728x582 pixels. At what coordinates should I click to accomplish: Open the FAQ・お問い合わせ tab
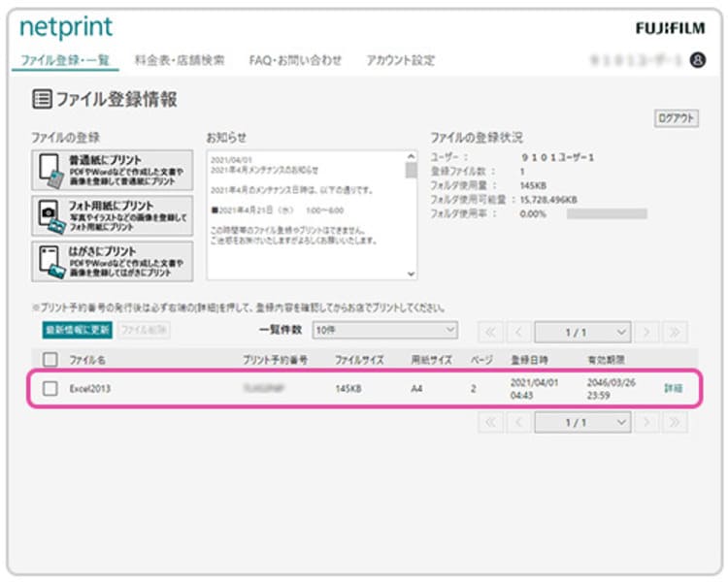coord(295,60)
